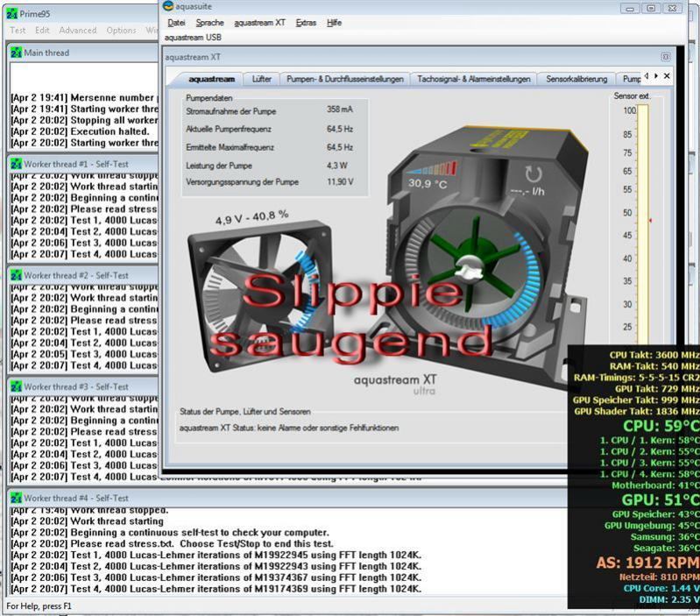Viewport: 700px width, 616px height.
Task: Click the Netzteil: 810 RPM line
Action: [x=660, y=577]
